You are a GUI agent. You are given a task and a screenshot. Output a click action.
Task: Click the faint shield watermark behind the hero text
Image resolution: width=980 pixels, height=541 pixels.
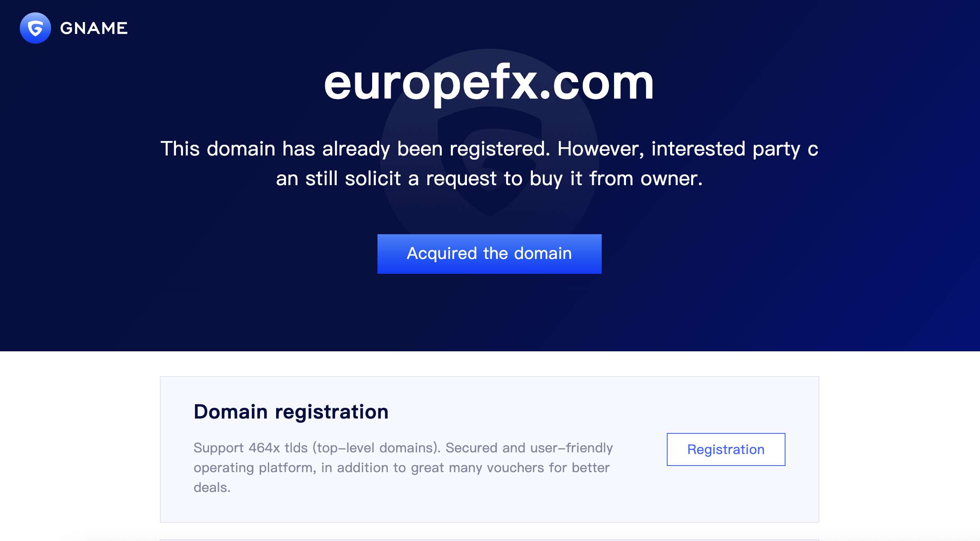(x=490, y=206)
